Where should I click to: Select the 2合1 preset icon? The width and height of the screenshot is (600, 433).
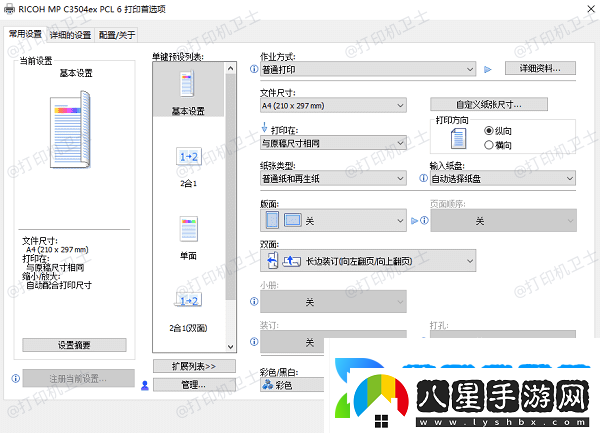tap(189, 157)
